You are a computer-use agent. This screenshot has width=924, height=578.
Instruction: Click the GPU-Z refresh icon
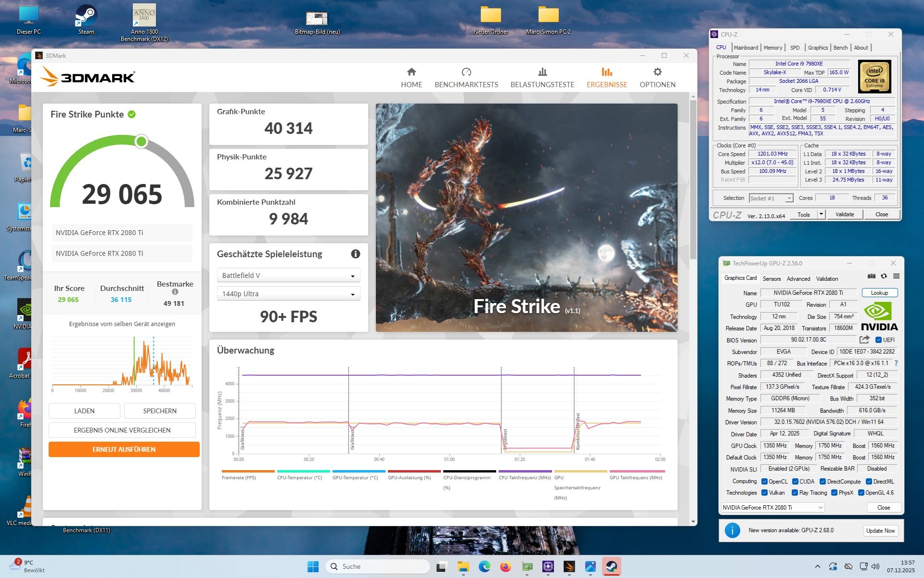click(884, 276)
